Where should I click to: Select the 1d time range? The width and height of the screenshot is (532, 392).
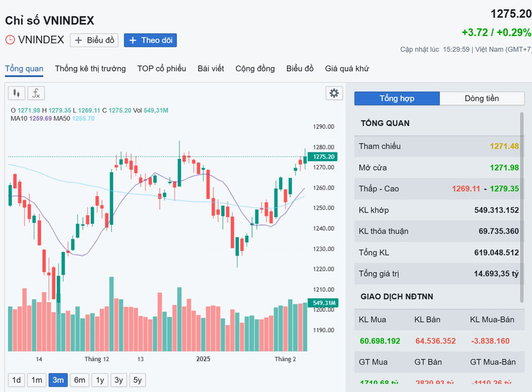17,380
